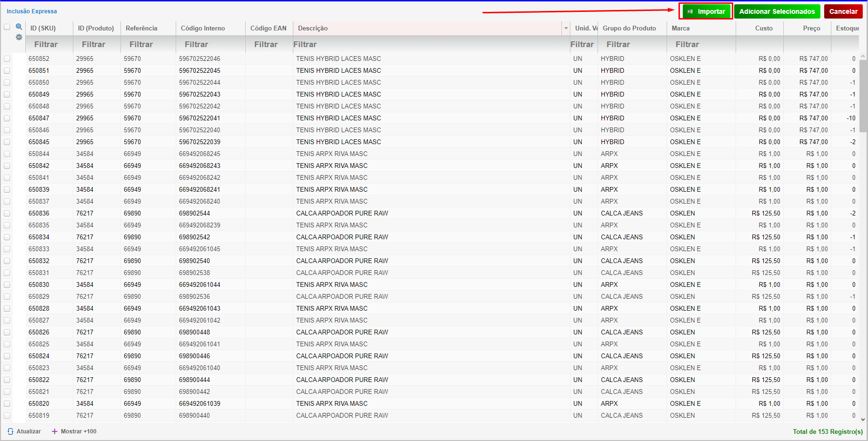Viewport: 868px width, 441px height.
Task: Click the red Cancelar button
Action: [x=843, y=11]
